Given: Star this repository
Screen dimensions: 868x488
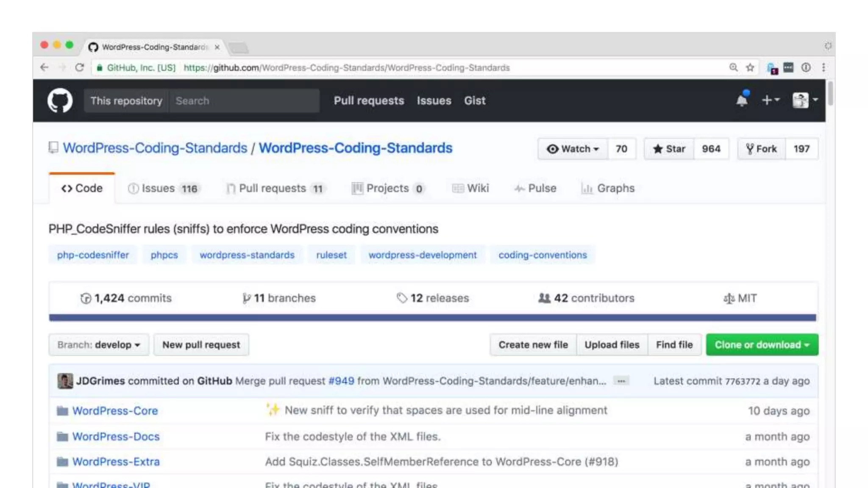Looking at the screenshot, I should tap(669, 149).
